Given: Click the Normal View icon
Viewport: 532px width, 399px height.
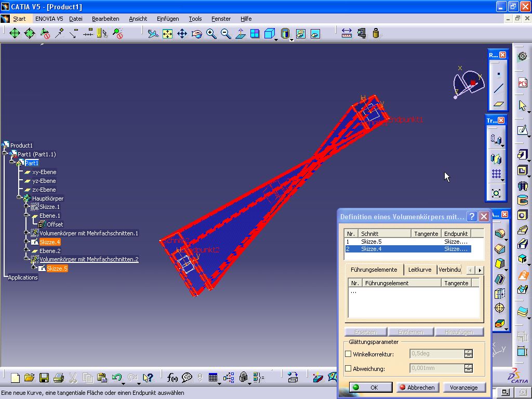Looking at the screenshot, I should click(x=241, y=34).
